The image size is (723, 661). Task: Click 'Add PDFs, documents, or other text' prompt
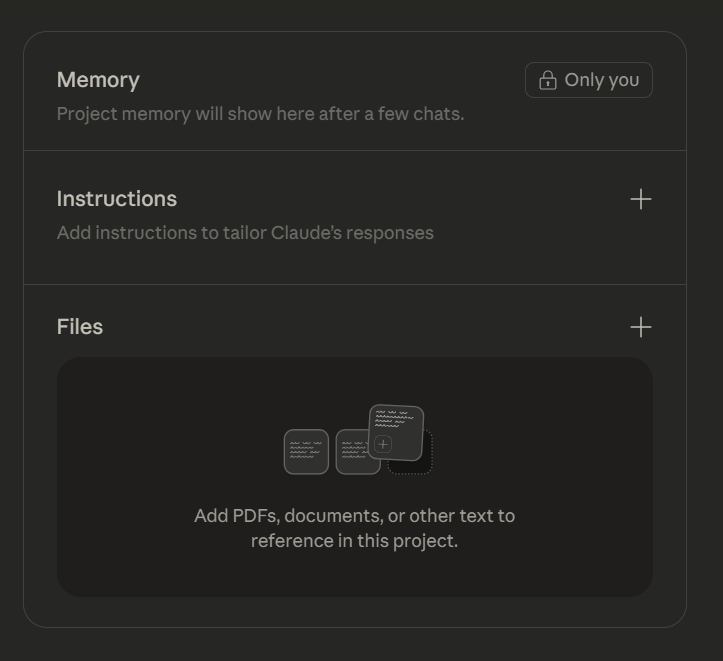tap(355, 516)
